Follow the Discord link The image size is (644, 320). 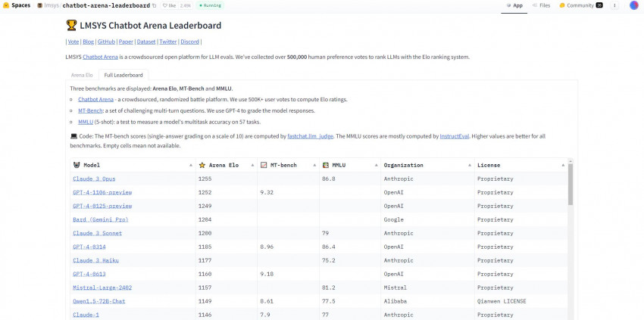click(x=191, y=42)
